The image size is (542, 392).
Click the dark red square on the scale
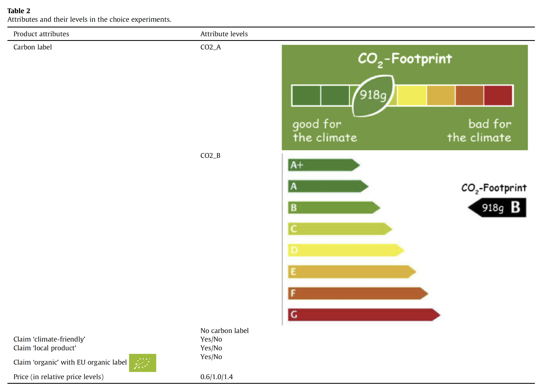point(498,96)
